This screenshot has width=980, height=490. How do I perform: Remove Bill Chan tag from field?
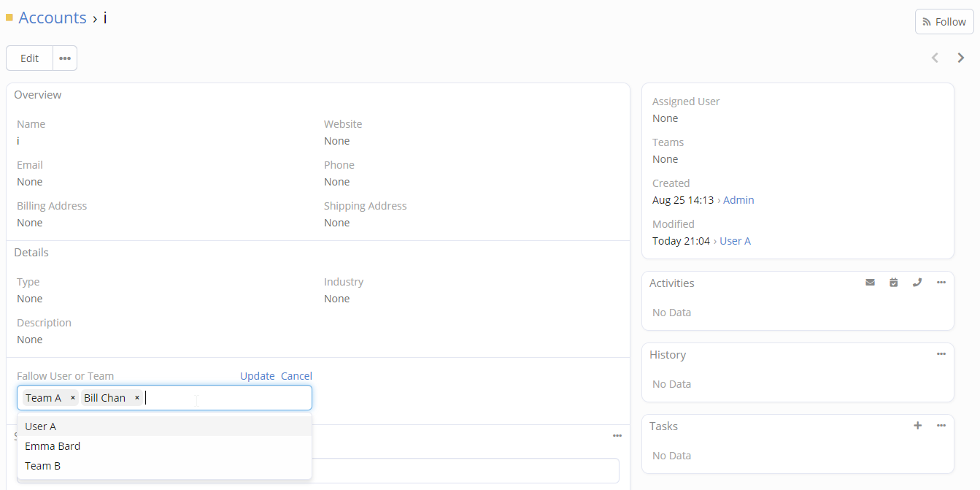pos(137,398)
